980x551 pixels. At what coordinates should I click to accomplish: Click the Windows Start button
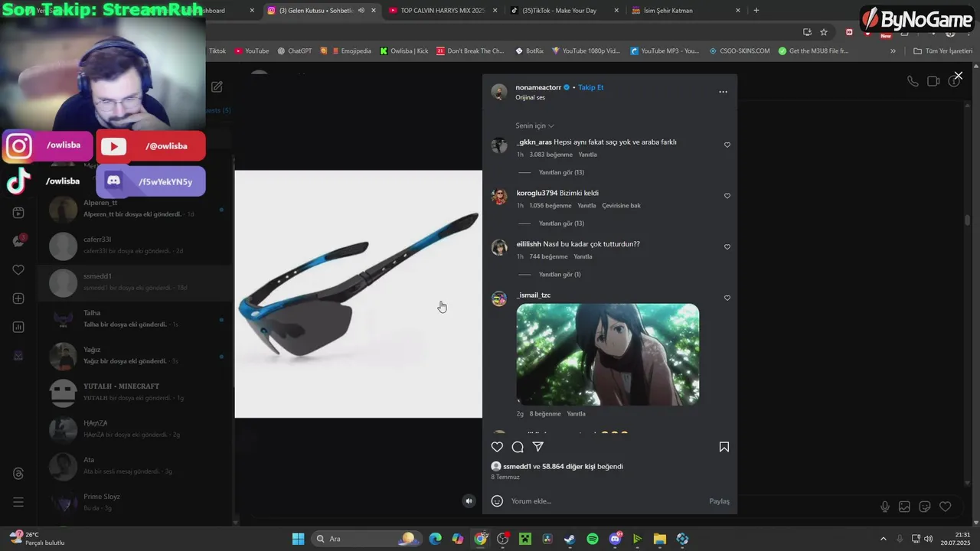pyautogui.click(x=299, y=539)
